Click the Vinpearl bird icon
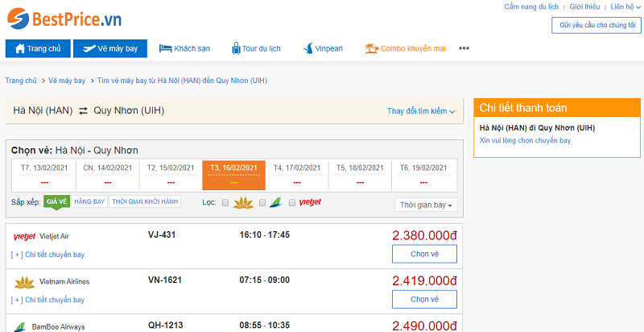Image resolution: width=644 pixels, height=332 pixels. pyautogui.click(x=308, y=48)
